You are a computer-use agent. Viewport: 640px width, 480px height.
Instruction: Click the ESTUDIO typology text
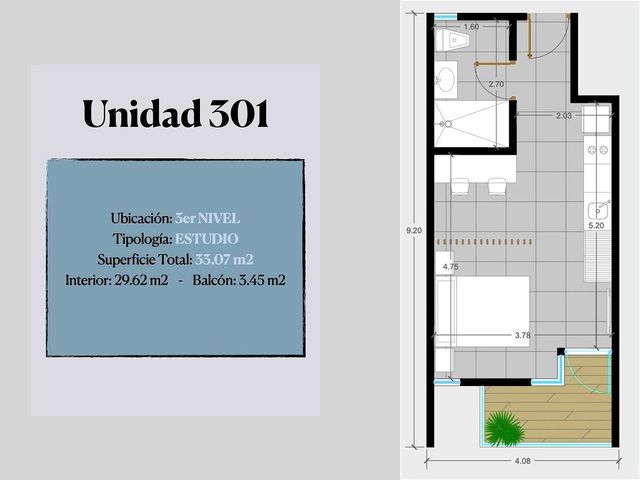click(207, 239)
